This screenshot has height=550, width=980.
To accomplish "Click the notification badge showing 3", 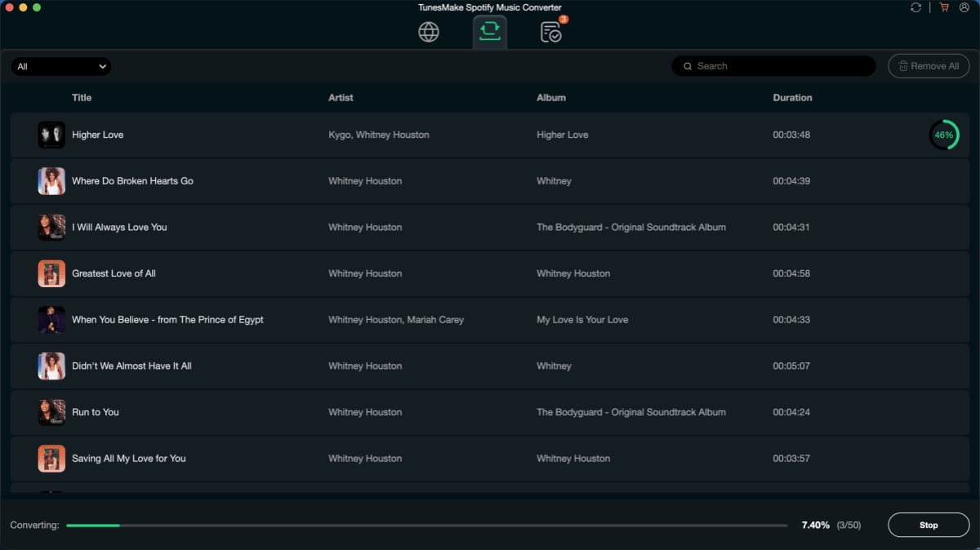I will pos(563,19).
